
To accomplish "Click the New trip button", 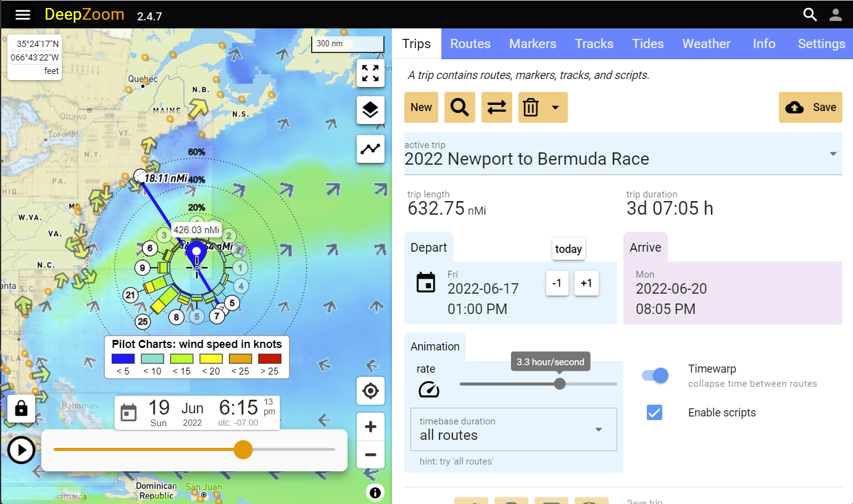I will pyautogui.click(x=421, y=107).
